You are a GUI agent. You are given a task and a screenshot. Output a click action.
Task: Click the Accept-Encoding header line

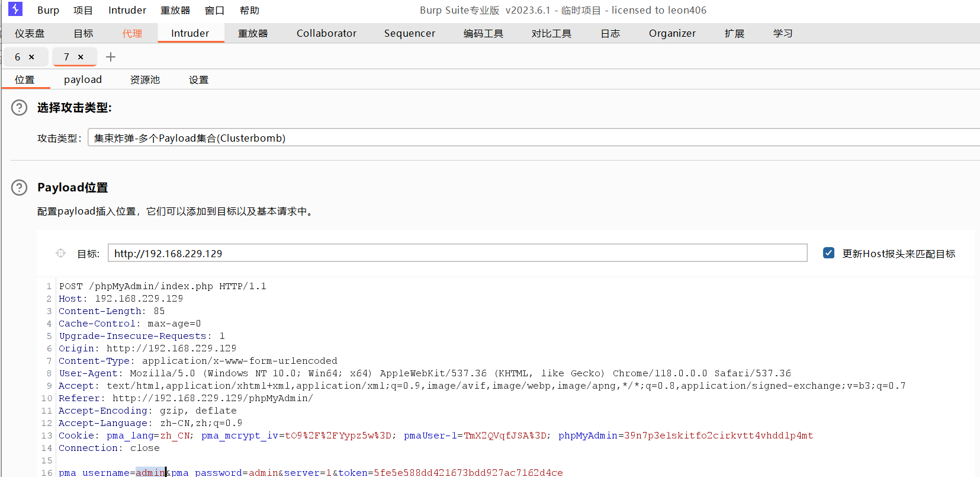(147, 411)
